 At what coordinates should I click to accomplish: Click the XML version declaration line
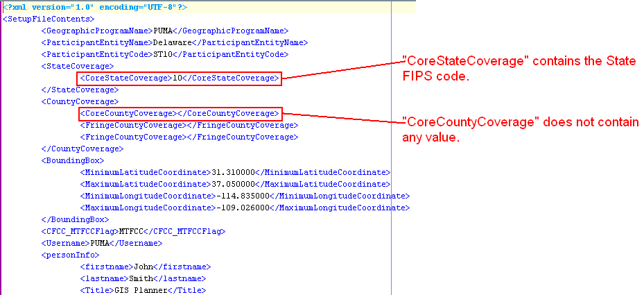[x=95, y=8]
